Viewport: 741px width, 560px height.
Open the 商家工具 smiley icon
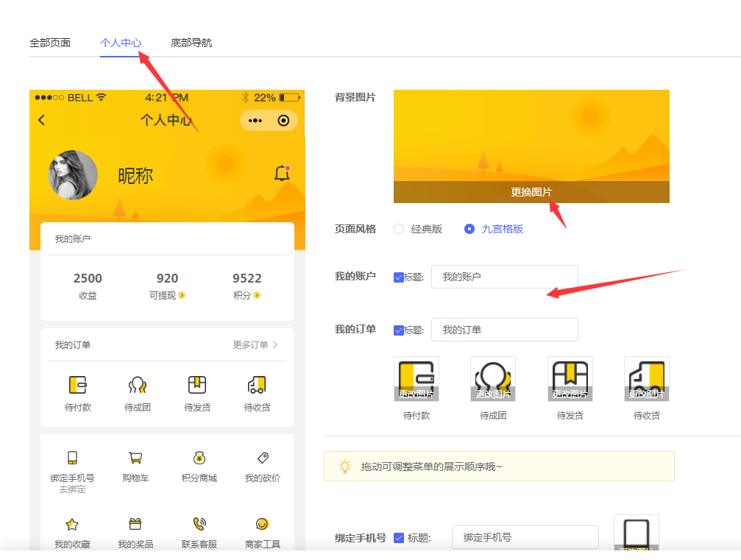262,524
